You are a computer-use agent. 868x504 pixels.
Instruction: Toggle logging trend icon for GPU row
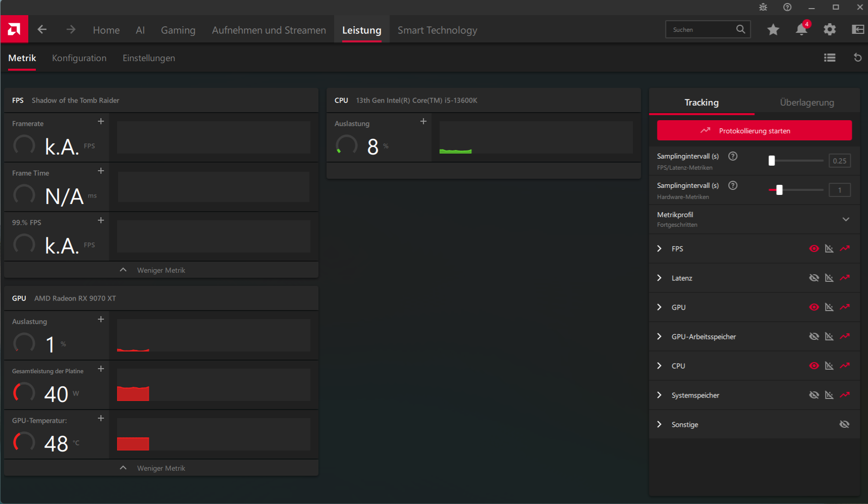[x=845, y=307]
